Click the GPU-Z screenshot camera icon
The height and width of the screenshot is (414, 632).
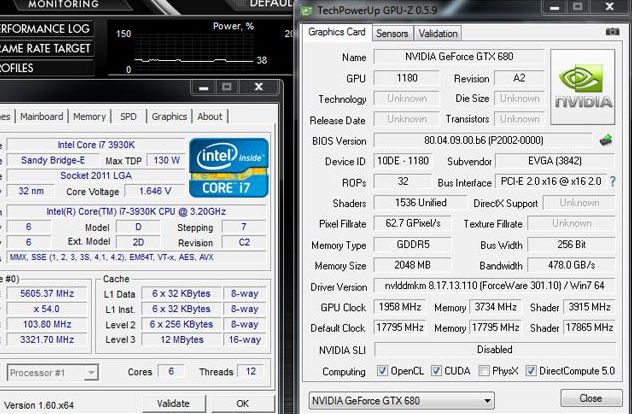(612, 31)
